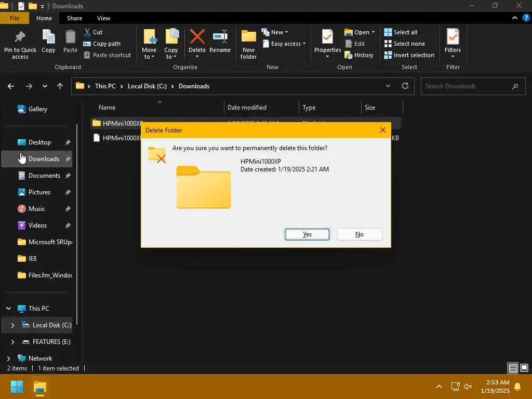The image size is (532, 399).
Task: Open Help via the blue question icon
Action: point(526,18)
